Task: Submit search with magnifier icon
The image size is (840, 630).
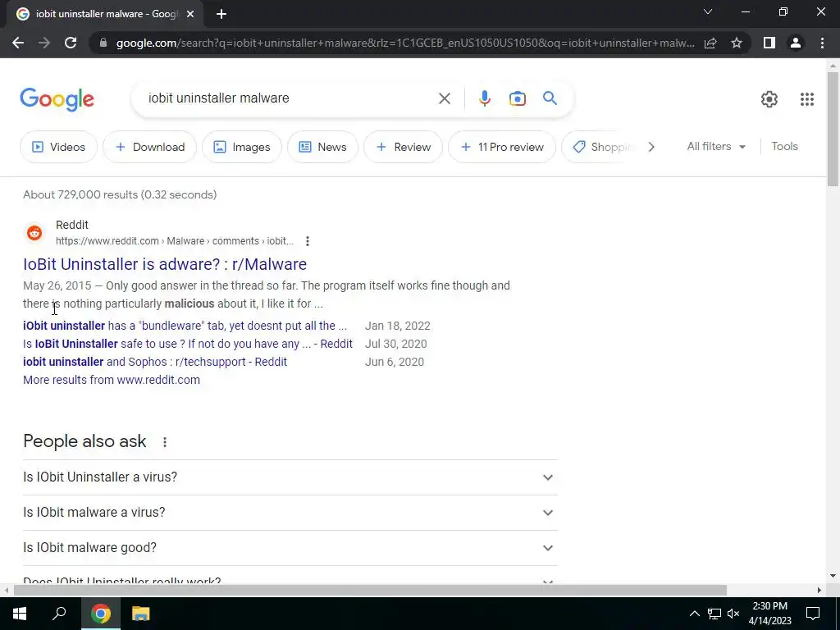Action: (x=550, y=98)
